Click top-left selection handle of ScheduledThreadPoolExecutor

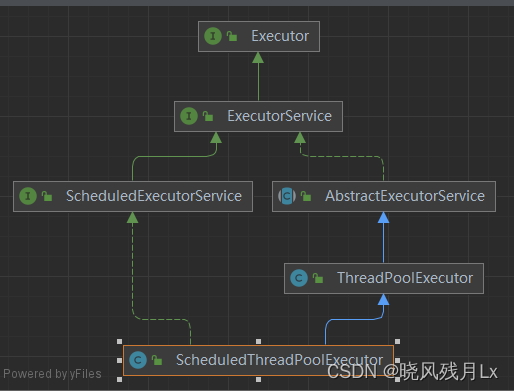coord(120,342)
